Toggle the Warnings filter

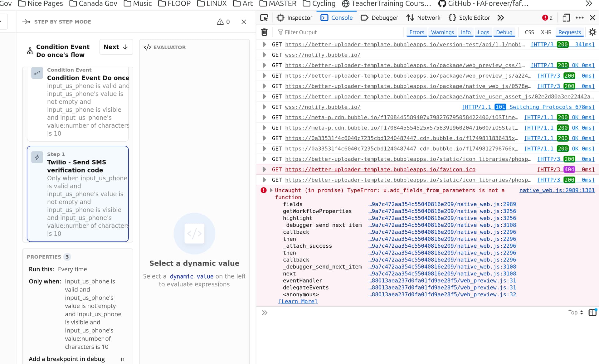(442, 32)
